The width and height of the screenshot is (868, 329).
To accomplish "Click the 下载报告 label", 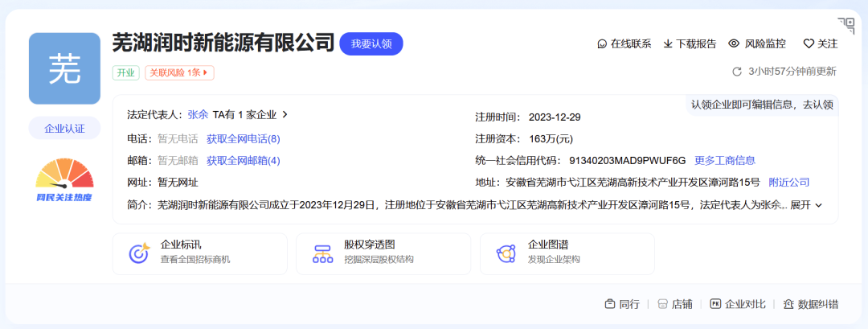I will point(696,43).
